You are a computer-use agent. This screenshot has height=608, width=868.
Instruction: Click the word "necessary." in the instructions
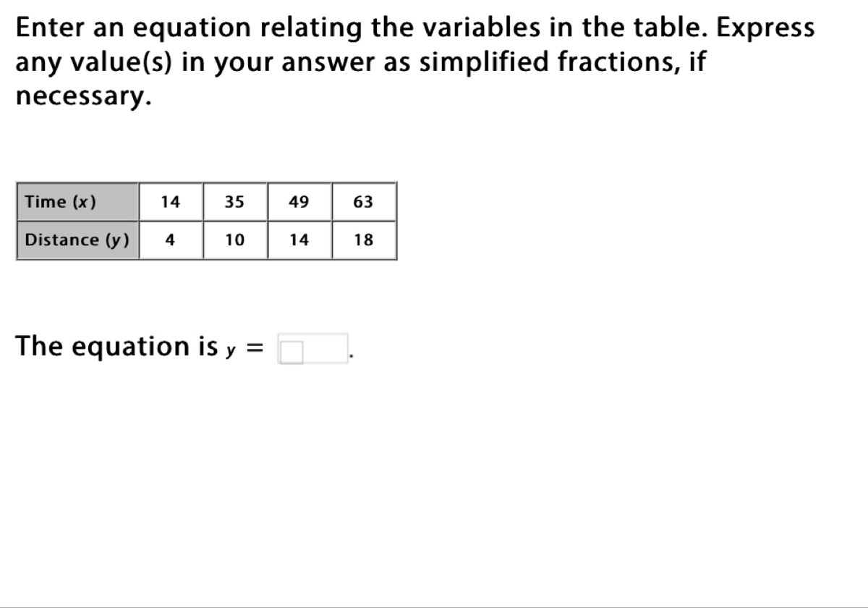(x=84, y=96)
